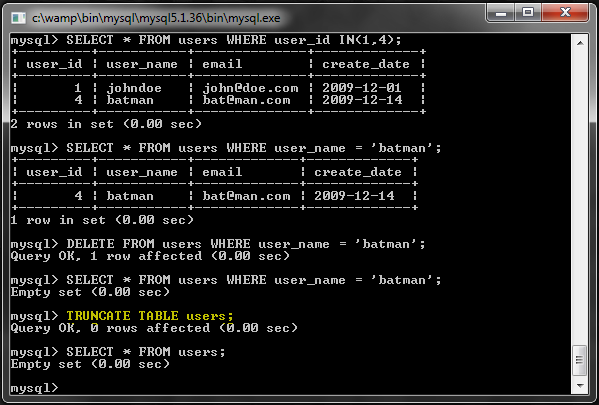This screenshot has height=405, width=599.
Task: Click the vertical scrollbar thumb
Action: click(x=580, y=360)
